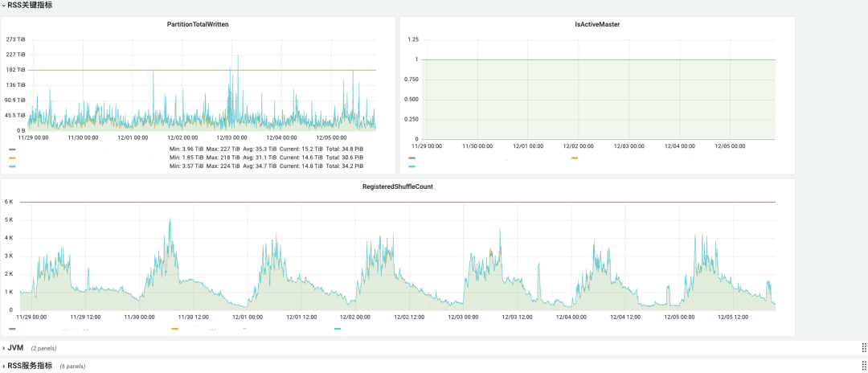The height and width of the screenshot is (373, 868).
Task: Click cyan legend swatch in IsActiveMaster
Action: pos(411,166)
